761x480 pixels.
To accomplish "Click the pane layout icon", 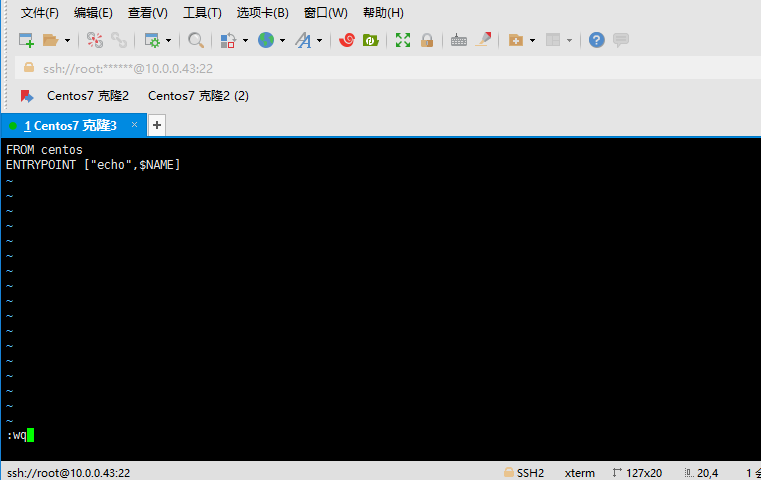I will 553,40.
